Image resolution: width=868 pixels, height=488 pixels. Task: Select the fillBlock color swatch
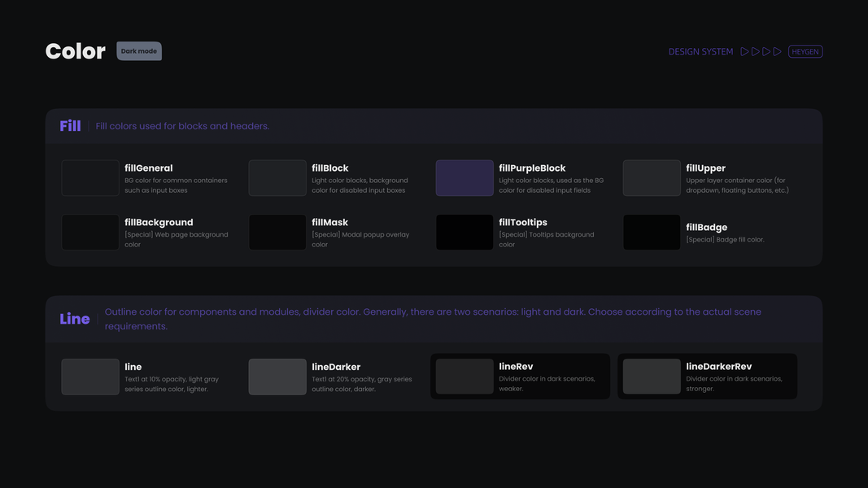(277, 178)
